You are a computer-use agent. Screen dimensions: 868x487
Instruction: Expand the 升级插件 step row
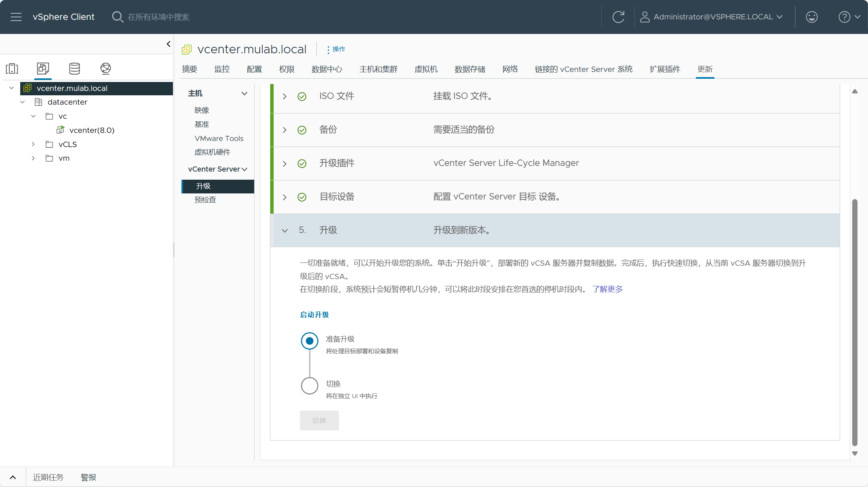pos(284,164)
